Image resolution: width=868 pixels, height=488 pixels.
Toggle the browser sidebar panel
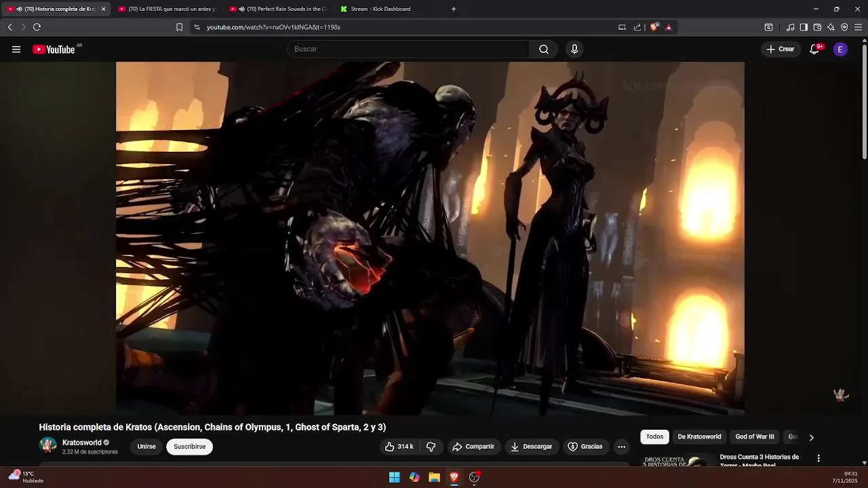coord(804,27)
